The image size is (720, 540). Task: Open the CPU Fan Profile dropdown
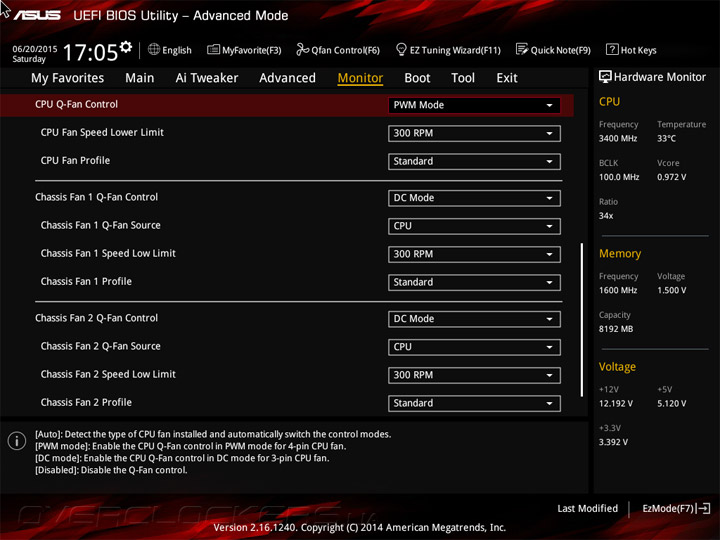click(x=474, y=161)
